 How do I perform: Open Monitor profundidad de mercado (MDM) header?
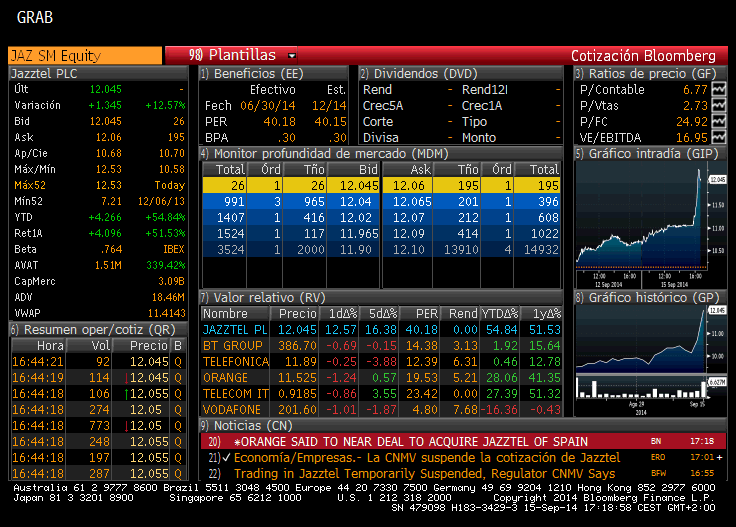tap(381, 153)
